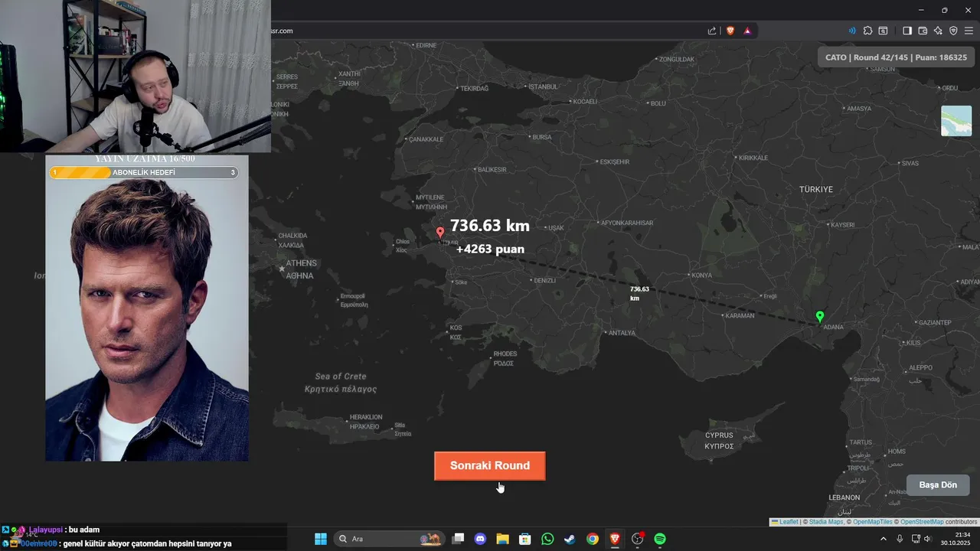The width and height of the screenshot is (980, 551).
Task: Open Task View in the taskbar
Action: (458, 539)
